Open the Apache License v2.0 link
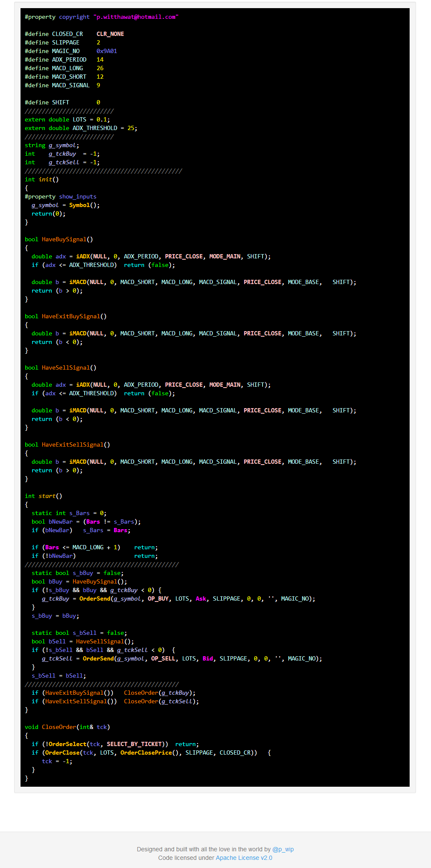431x868 pixels. (x=244, y=858)
